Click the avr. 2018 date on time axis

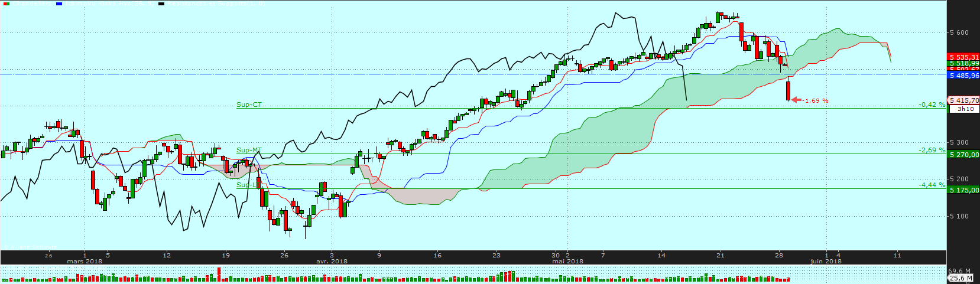(332, 261)
